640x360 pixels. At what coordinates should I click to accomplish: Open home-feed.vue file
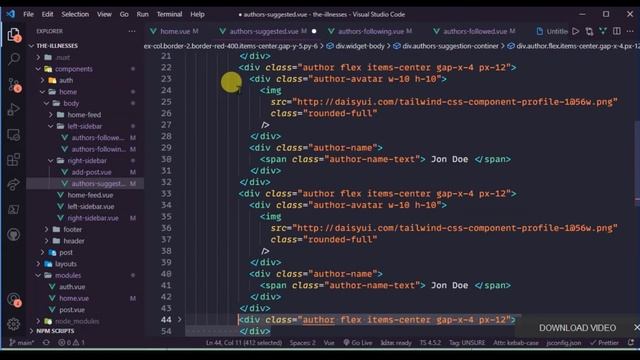[x=90, y=195]
